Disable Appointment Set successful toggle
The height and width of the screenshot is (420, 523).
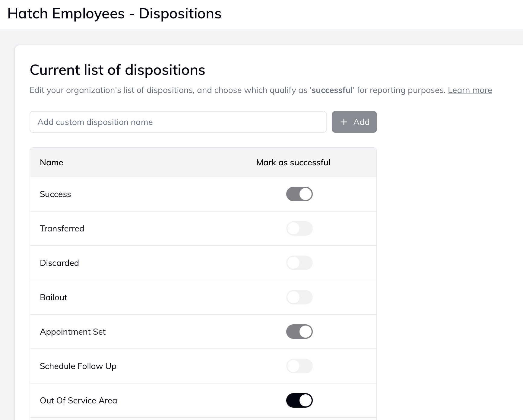(x=299, y=332)
